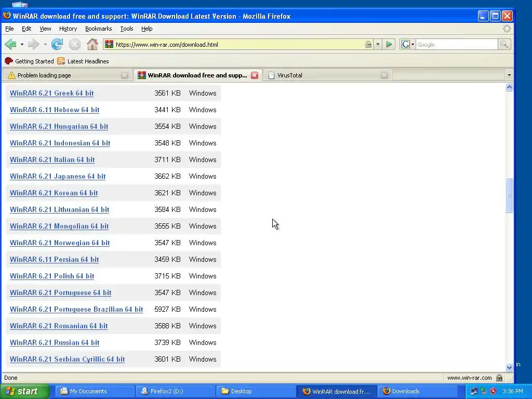Click the search magnifier button
The image size is (532, 399).
[x=504, y=44]
